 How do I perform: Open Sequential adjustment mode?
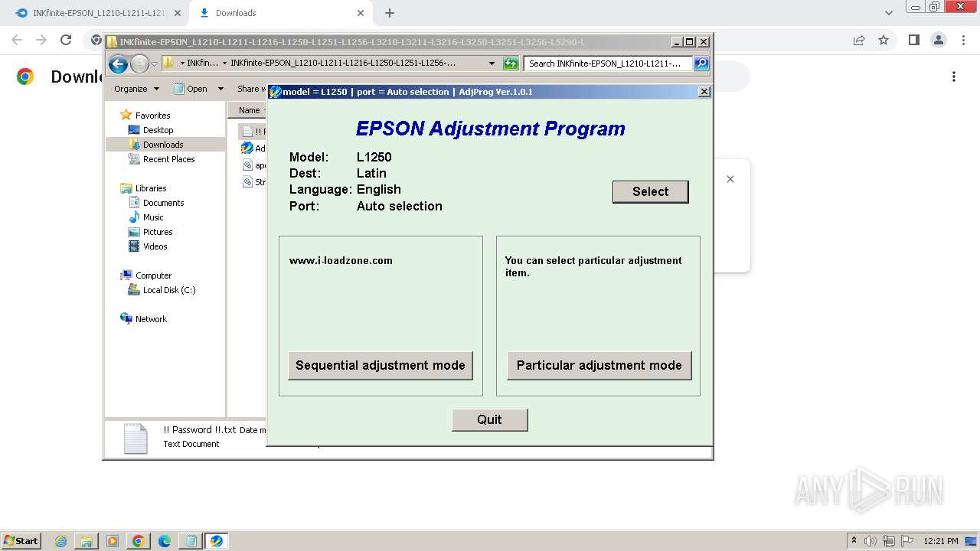381,365
